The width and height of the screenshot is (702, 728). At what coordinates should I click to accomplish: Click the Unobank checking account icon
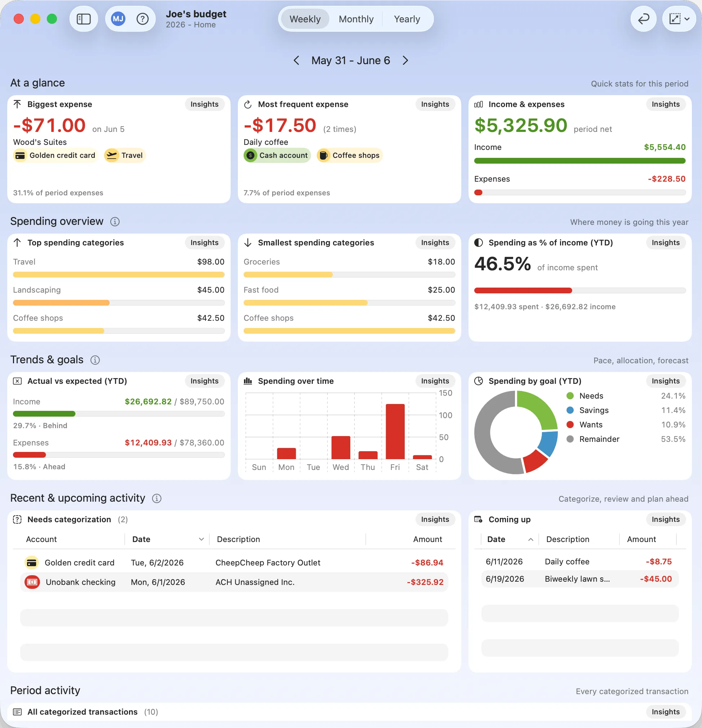[32, 582]
